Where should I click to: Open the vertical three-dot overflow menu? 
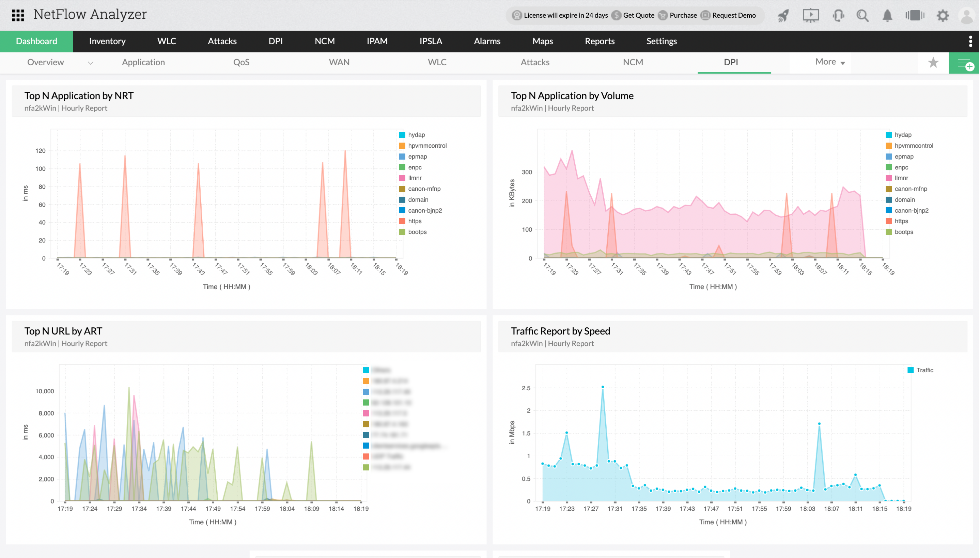point(970,41)
